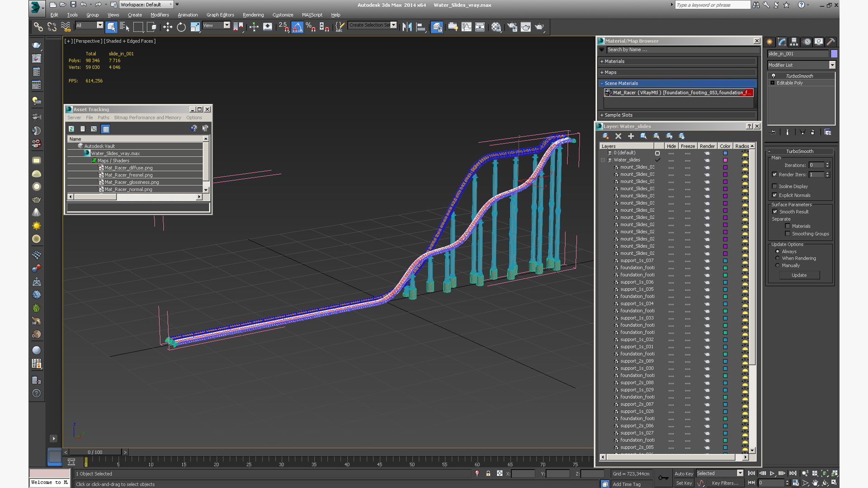Click the Search by Name field
Viewport: 868px width, 488px height.
point(682,50)
